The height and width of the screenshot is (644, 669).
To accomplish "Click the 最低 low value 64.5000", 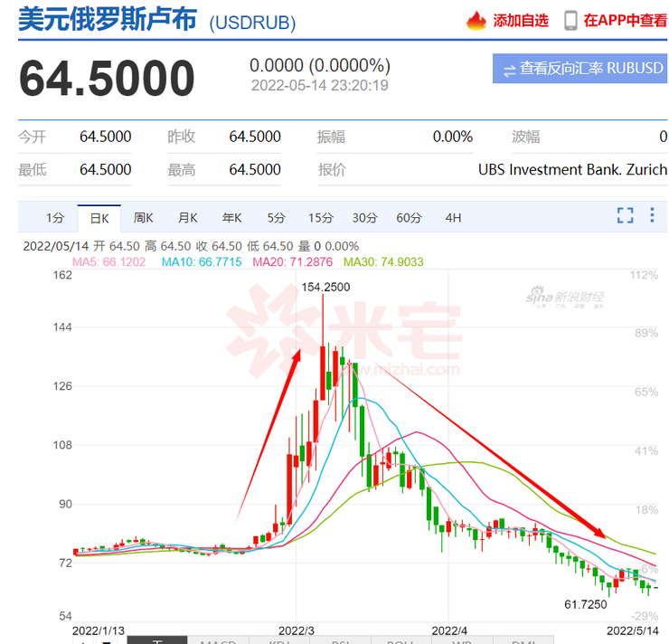I will tap(106, 169).
